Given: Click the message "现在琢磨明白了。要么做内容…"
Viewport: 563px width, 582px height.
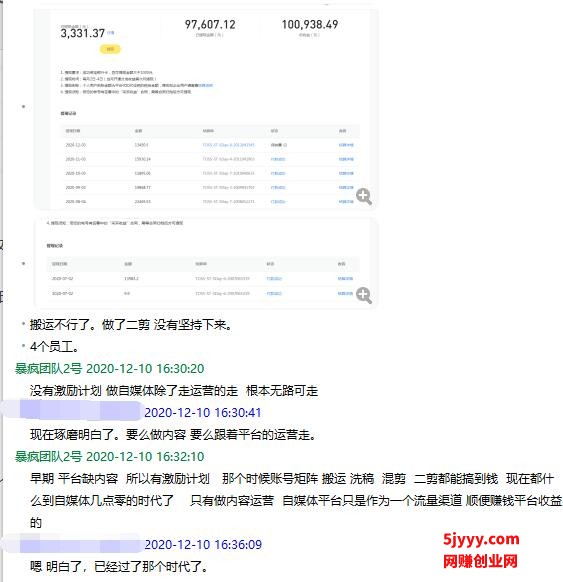Looking at the screenshot, I should tap(173, 434).
